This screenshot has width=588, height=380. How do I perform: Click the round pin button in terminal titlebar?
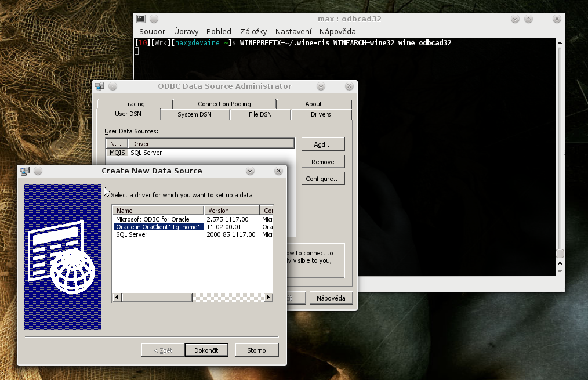pos(154,19)
